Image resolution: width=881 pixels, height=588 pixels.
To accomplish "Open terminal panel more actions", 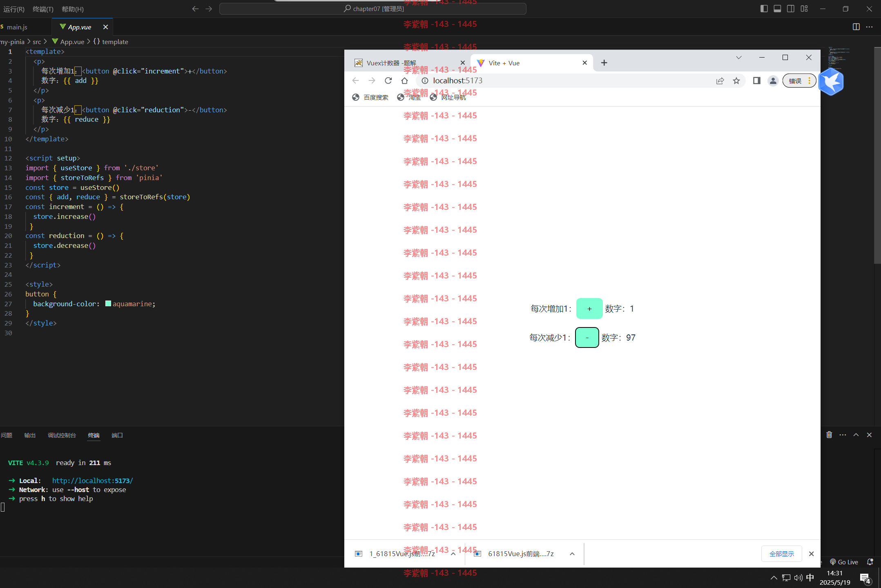I will point(843,435).
